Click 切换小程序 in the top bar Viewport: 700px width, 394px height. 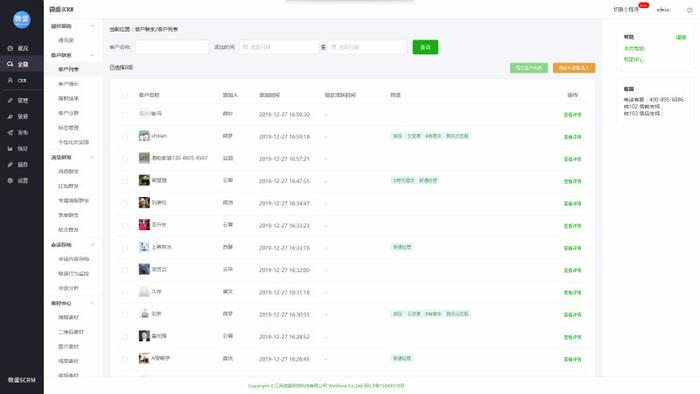626,9
